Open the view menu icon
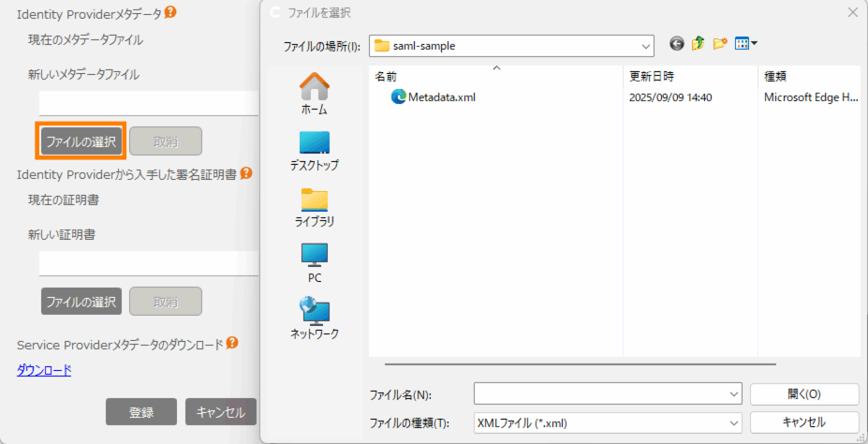Image resolution: width=868 pixels, height=444 pixels. pyautogui.click(x=746, y=44)
